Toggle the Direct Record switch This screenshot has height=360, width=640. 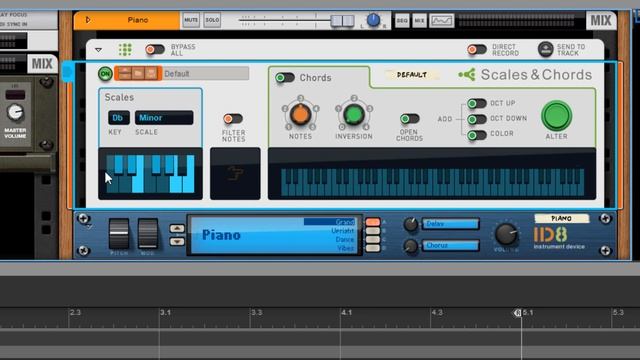(x=477, y=50)
